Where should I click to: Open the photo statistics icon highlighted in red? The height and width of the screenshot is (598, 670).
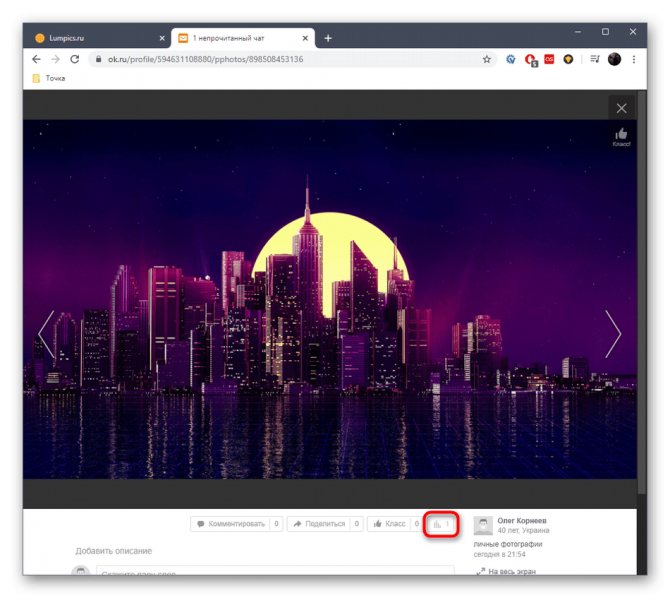(x=441, y=524)
